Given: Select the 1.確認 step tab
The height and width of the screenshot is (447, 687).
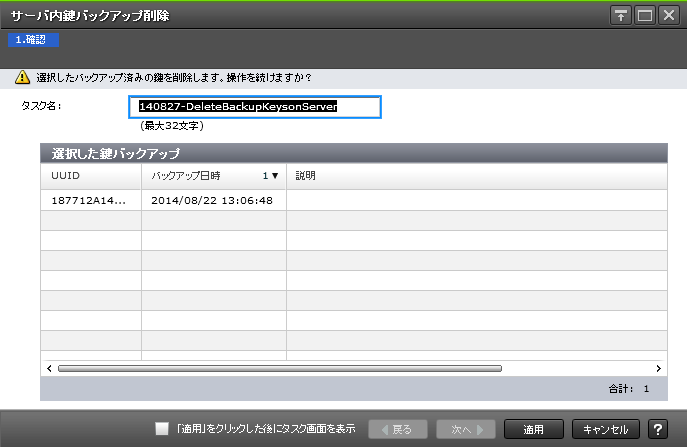Looking at the screenshot, I should (33, 40).
